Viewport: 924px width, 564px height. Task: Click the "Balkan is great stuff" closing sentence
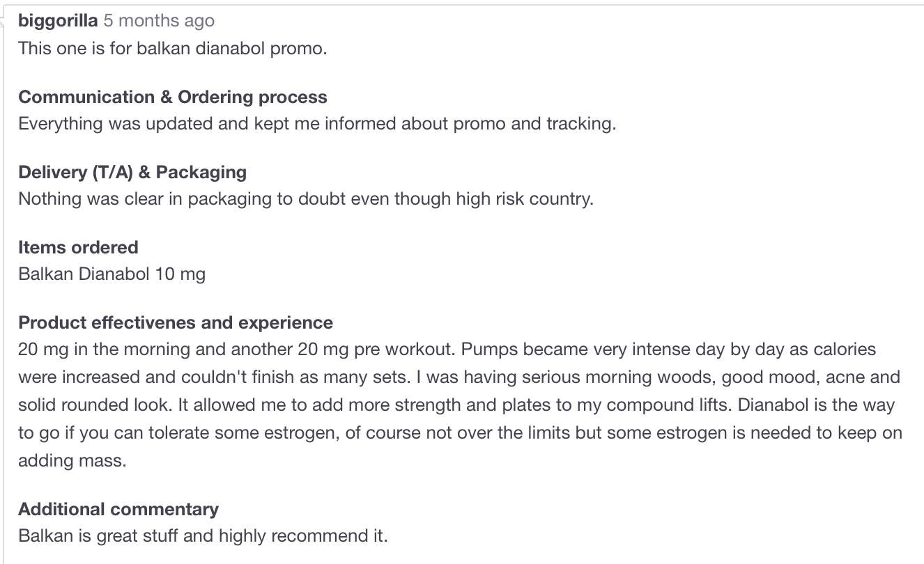click(x=203, y=536)
